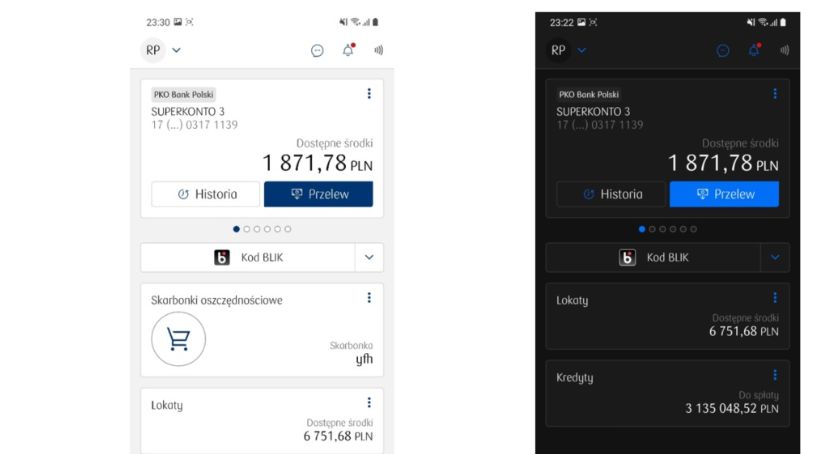This screenshot has height=454, width=840.
Task: Open the notifications bell in light mode
Action: (x=348, y=50)
